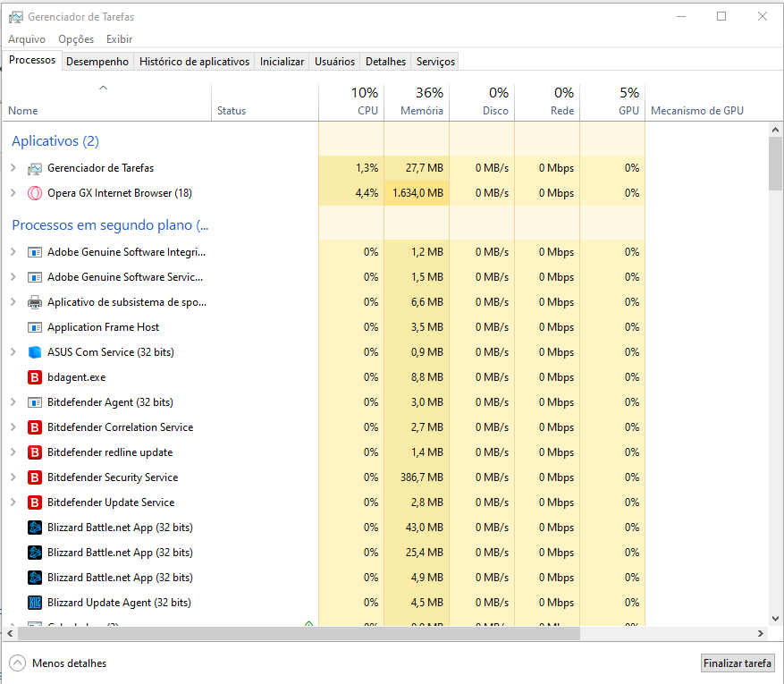784x684 pixels.
Task: Click the Adobe Genuine Software Servic... icon
Action: pos(35,277)
